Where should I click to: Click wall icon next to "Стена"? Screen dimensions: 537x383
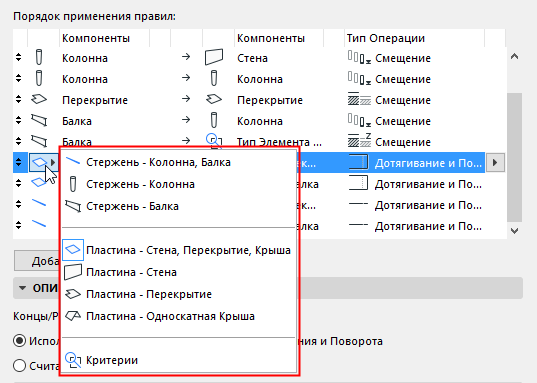coord(214,57)
